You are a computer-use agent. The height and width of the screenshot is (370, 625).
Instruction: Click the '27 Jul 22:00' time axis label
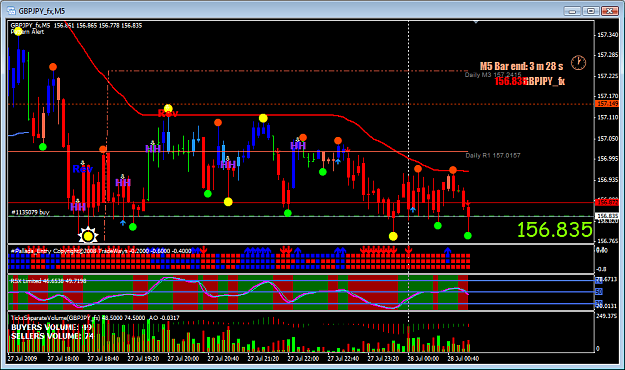[303, 358]
